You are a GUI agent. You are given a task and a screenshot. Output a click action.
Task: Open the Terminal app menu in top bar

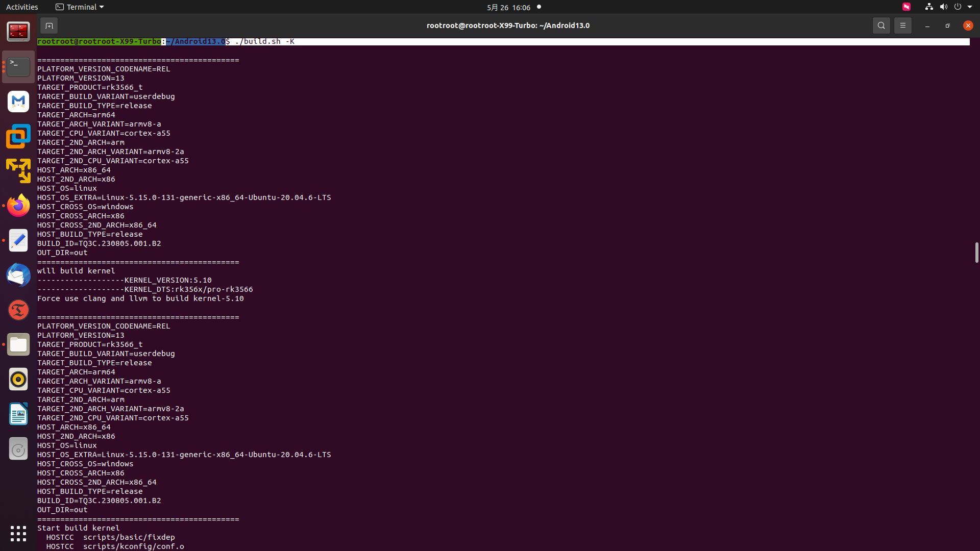click(80, 7)
